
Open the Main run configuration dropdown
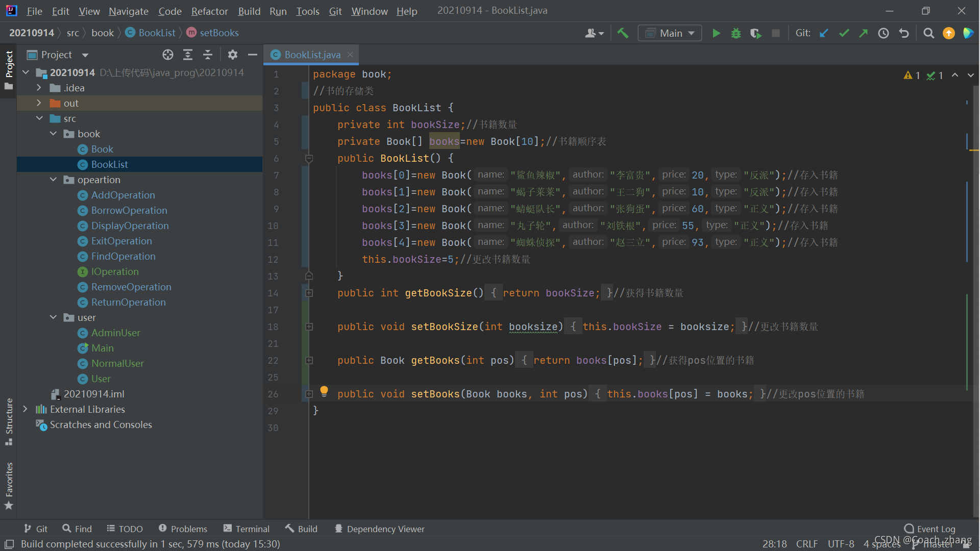click(670, 33)
